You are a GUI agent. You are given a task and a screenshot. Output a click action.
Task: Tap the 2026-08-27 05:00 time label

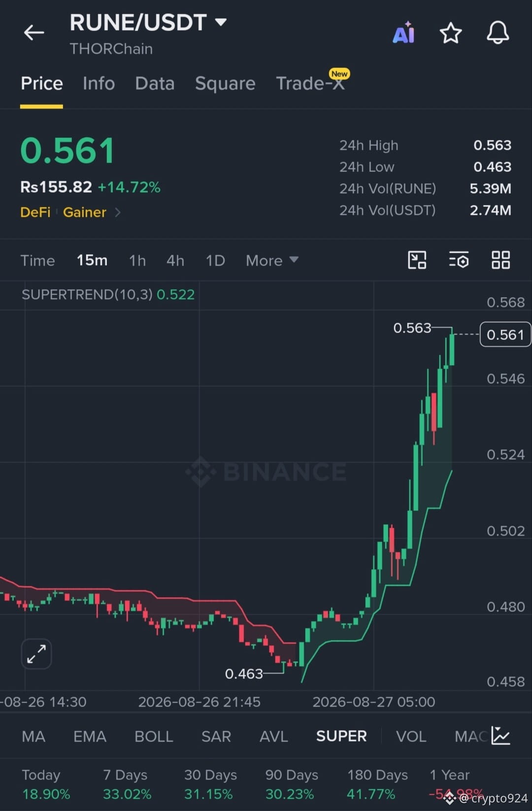(x=374, y=702)
